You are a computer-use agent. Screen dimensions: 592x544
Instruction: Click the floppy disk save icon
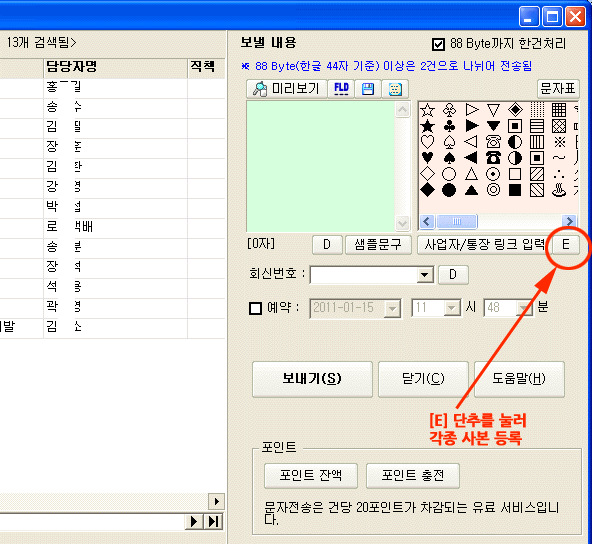click(x=368, y=89)
